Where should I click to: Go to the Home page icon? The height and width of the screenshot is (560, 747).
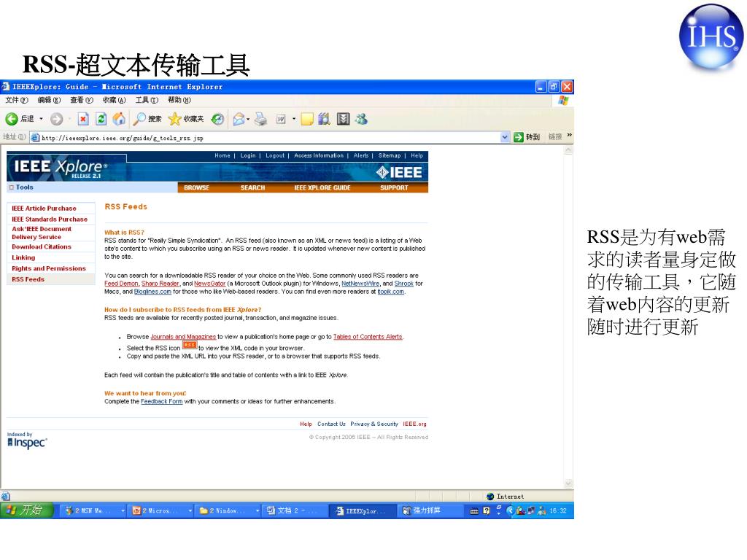119,119
